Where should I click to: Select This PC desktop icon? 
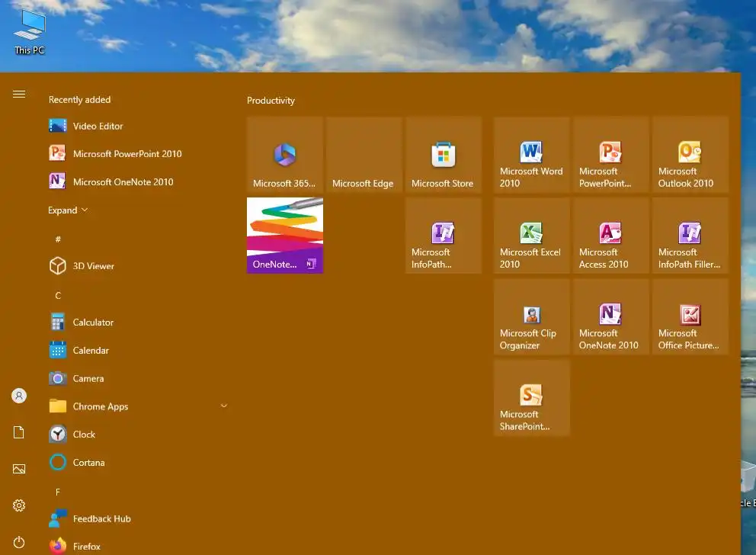(x=30, y=32)
